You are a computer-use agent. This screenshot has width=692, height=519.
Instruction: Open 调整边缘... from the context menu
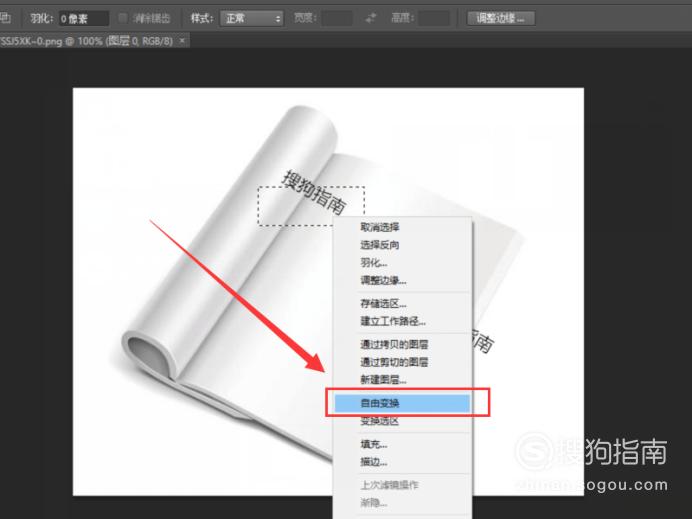(402, 280)
